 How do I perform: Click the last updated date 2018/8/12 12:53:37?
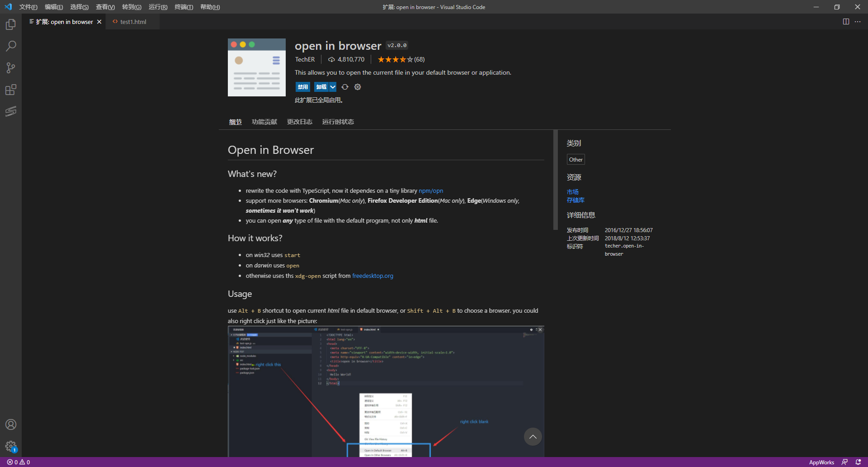click(627, 238)
